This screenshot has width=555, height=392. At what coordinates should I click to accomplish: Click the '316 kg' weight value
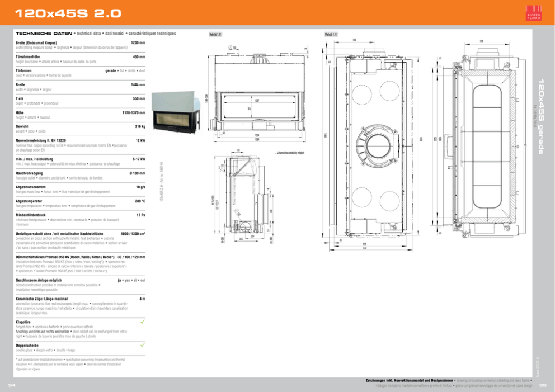click(x=139, y=127)
